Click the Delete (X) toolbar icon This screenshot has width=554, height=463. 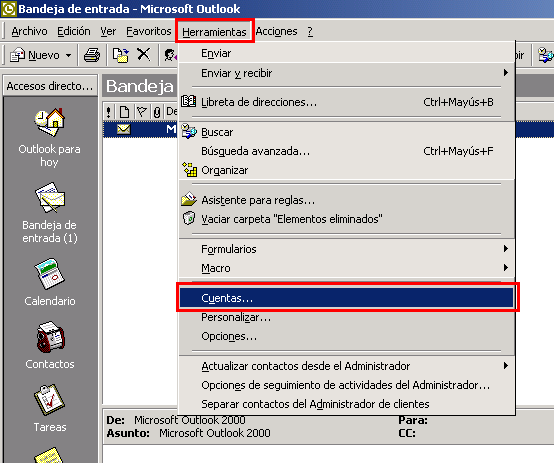[x=143, y=54]
